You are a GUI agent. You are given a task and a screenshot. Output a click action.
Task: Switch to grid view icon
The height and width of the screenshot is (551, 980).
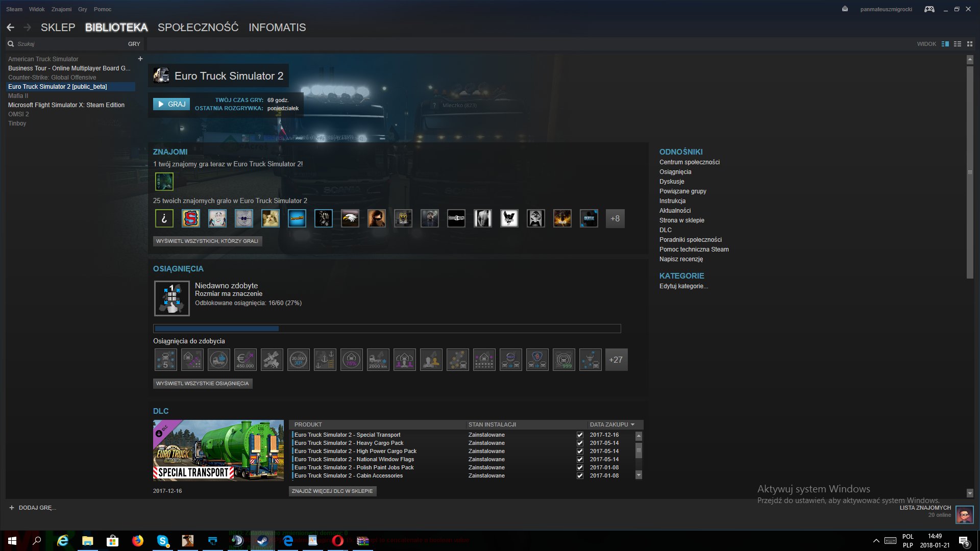[970, 44]
